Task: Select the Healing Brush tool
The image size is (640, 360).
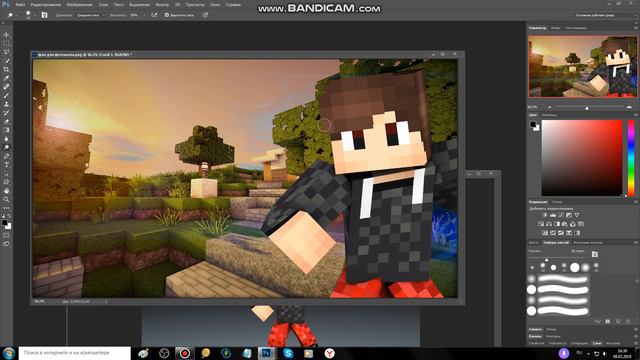Action: [6, 87]
